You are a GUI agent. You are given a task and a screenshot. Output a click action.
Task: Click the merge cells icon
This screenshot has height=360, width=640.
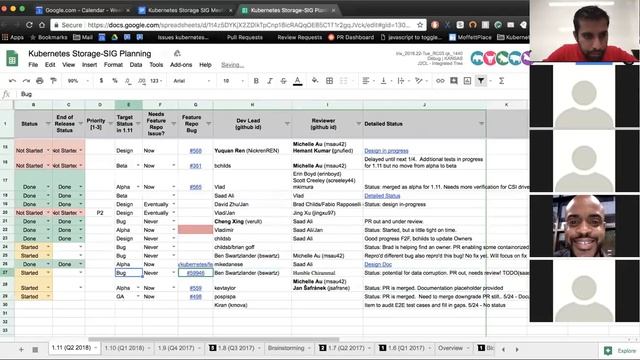pyautogui.click(x=343, y=81)
